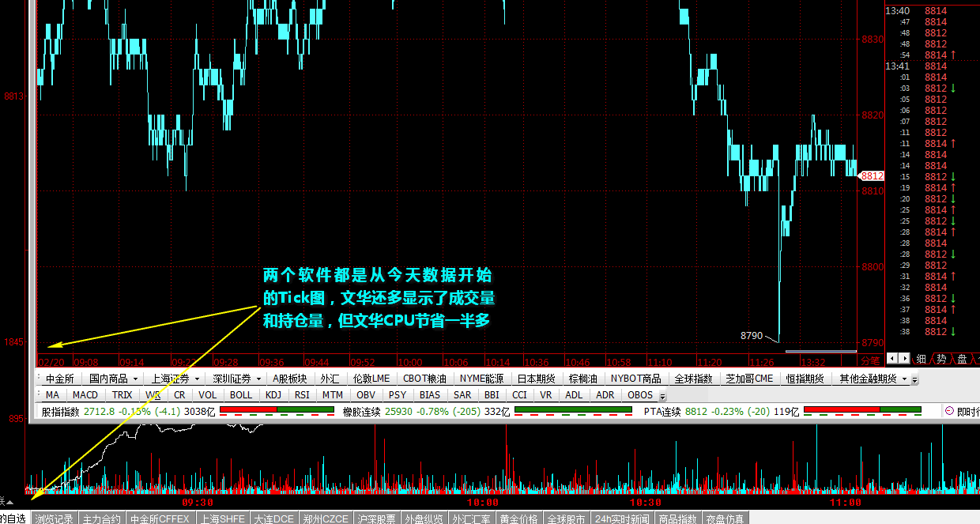Apply the PSY indicator

tap(398, 394)
